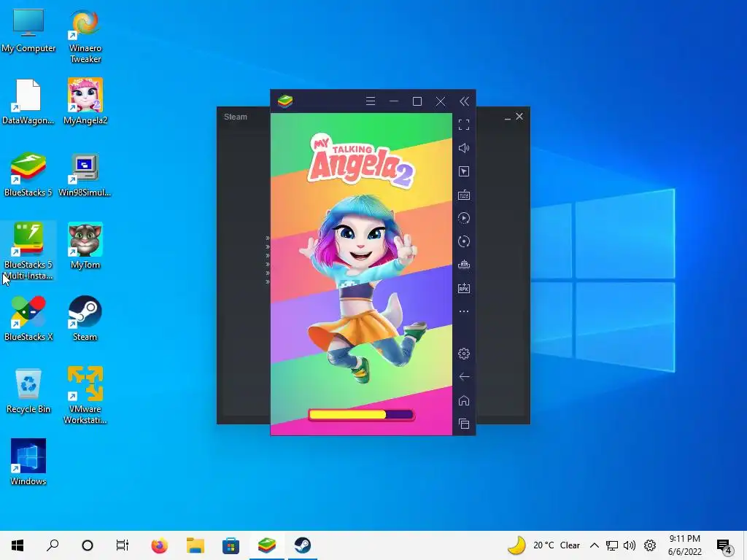The width and height of the screenshot is (747, 560).
Task: Toggle BlueStacks fullscreen mode icon
Action: (464, 125)
